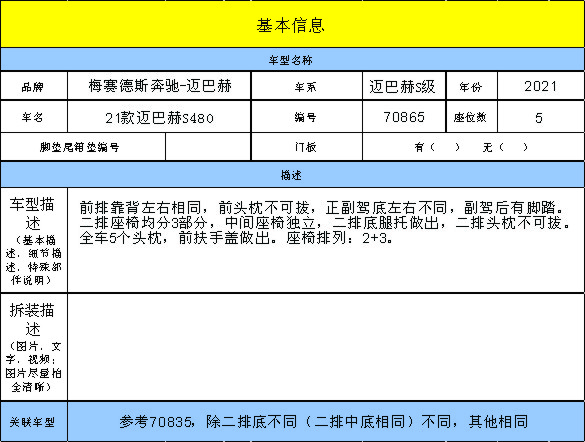Select the year cell showing 2021
Screen dimensions: 585x442
pos(541,86)
